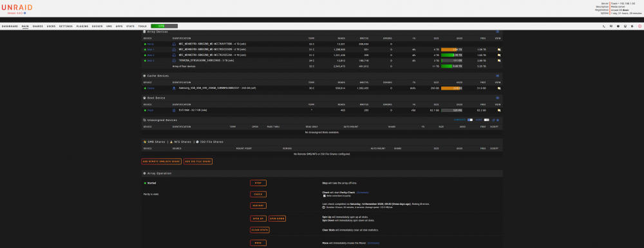Open the terminal icon in top bar
The image size is (644, 248).
click(x=604, y=26)
